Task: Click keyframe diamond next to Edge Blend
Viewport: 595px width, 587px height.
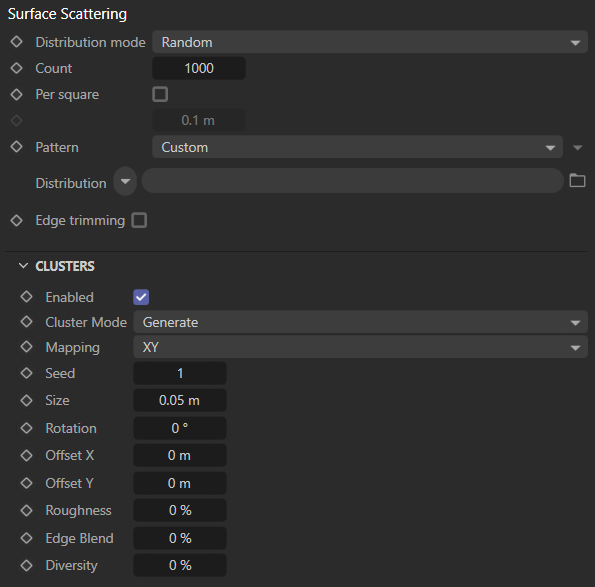Action: coord(27,538)
